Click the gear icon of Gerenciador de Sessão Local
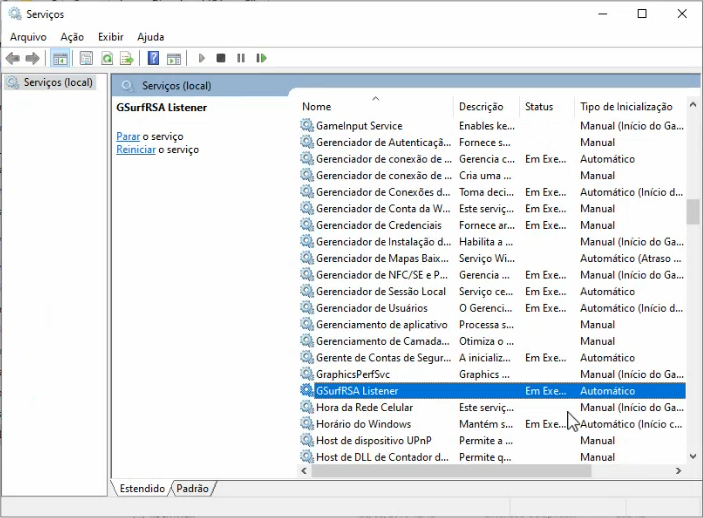Image resolution: width=703 pixels, height=518 pixels. [x=307, y=292]
